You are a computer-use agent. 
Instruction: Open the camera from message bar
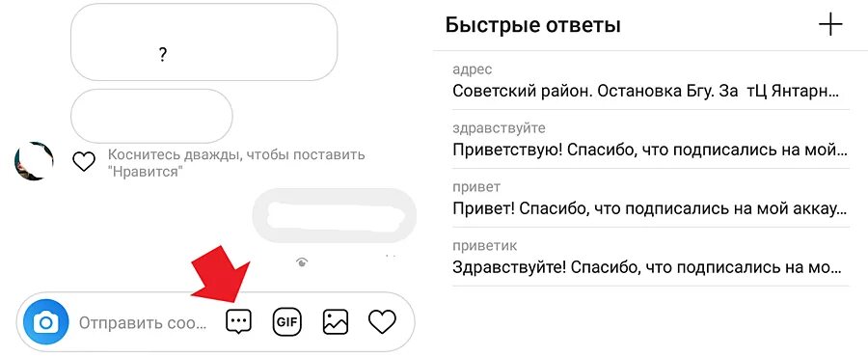(45, 321)
